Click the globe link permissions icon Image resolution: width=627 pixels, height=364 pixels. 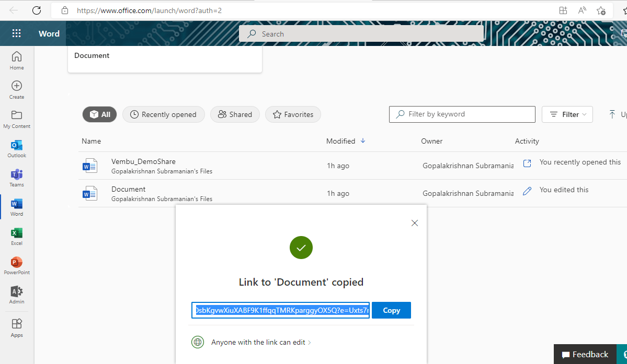point(198,342)
